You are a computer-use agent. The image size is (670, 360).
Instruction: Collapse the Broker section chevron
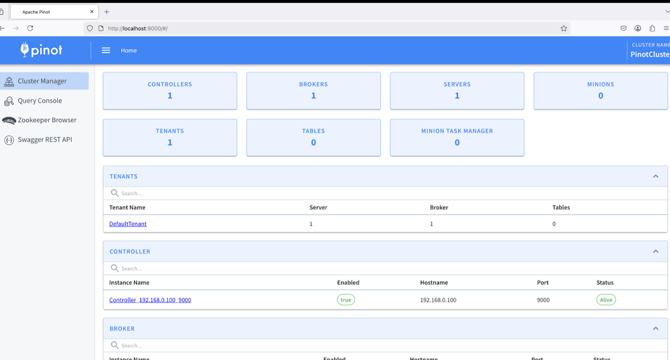pos(655,328)
